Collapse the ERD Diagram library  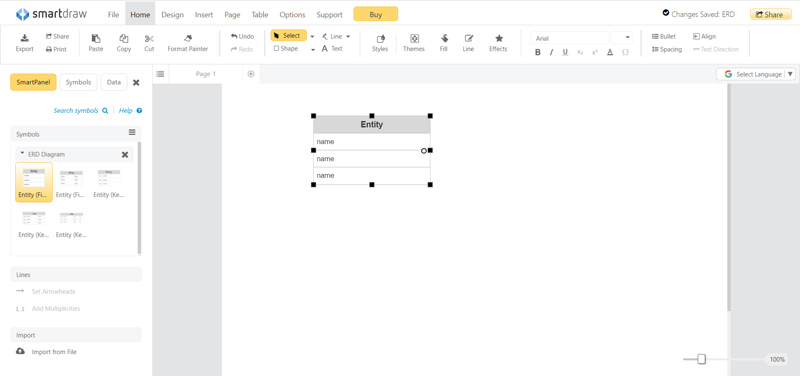point(22,153)
